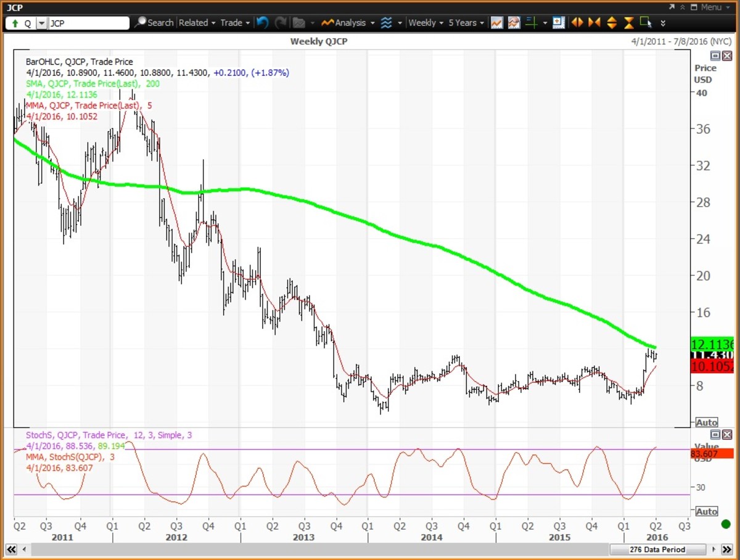Expand the Weekly interval dropdown
This screenshot has height=560, width=740.
click(x=425, y=23)
